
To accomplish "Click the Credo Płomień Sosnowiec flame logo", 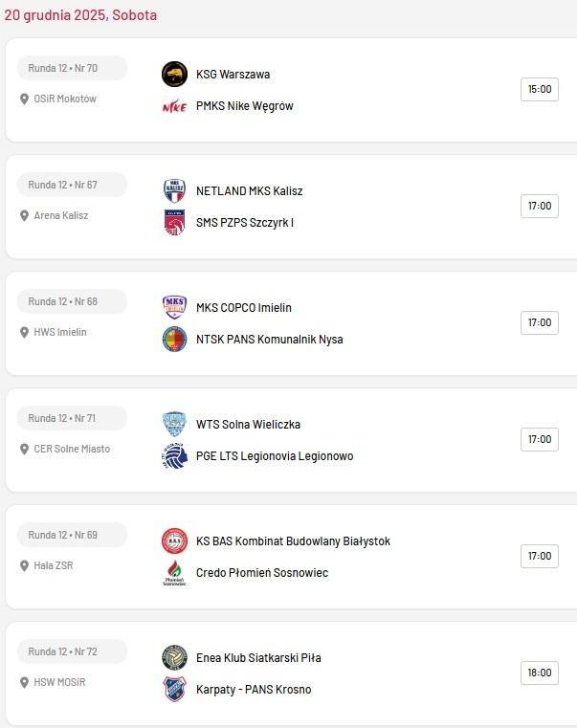I will pos(174,573).
